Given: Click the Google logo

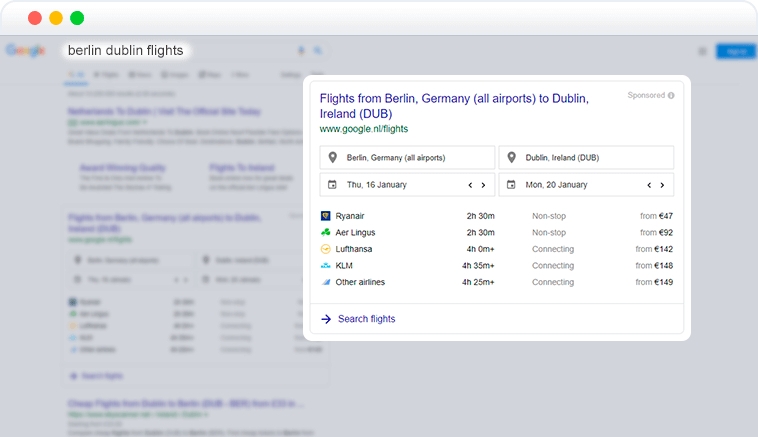Looking at the screenshot, I should click(26, 50).
